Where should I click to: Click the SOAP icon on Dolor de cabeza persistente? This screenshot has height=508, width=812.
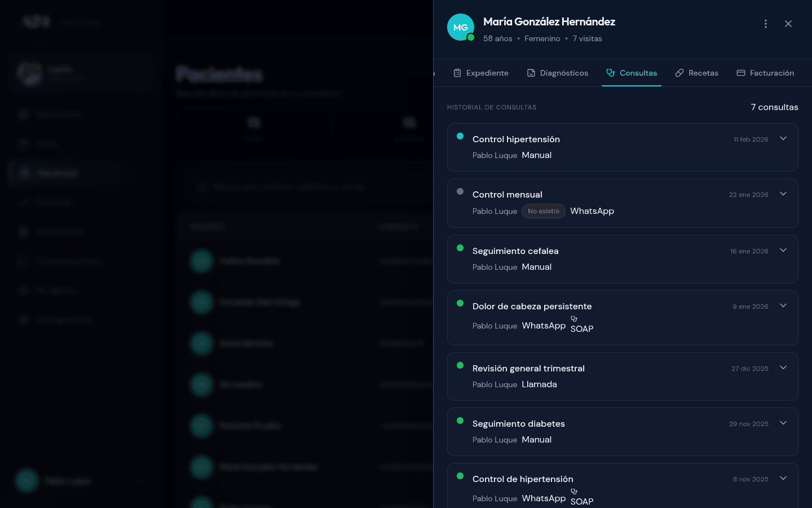point(574,319)
